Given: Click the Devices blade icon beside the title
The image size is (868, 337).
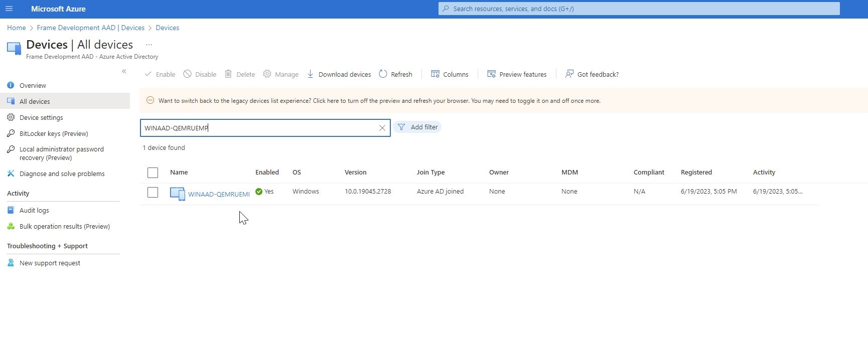Looking at the screenshot, I should coord(14,49).
